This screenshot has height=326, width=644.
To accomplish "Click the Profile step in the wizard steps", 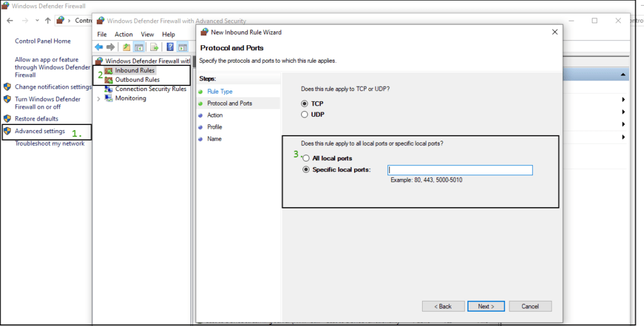I will [215, 127].
